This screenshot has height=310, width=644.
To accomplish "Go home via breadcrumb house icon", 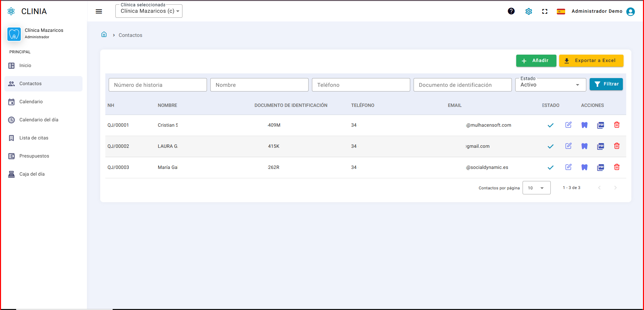I will [x=104, y=35].
